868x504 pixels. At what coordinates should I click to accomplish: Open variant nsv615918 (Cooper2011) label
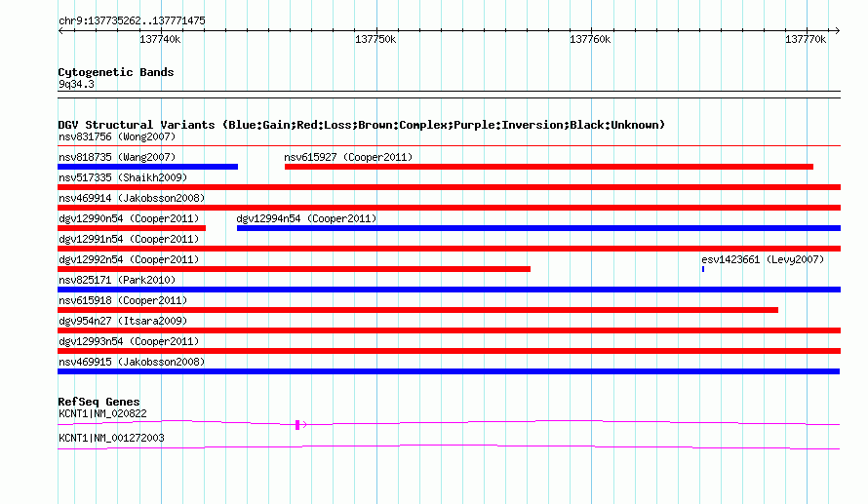tap(123, 300)
